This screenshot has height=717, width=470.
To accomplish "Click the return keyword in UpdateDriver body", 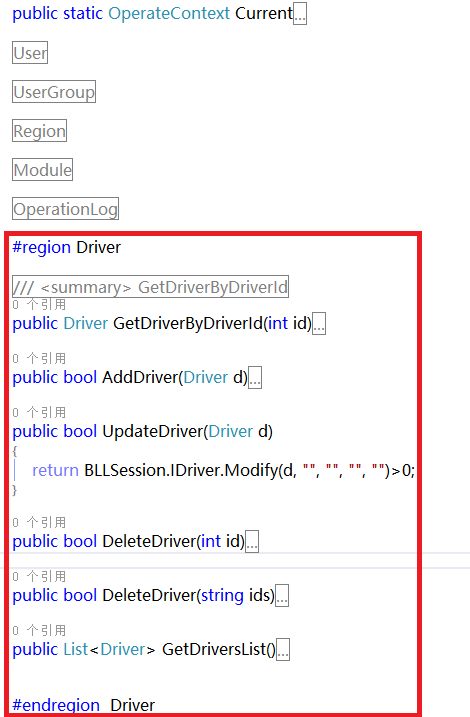I will click(x=55, y=471).
